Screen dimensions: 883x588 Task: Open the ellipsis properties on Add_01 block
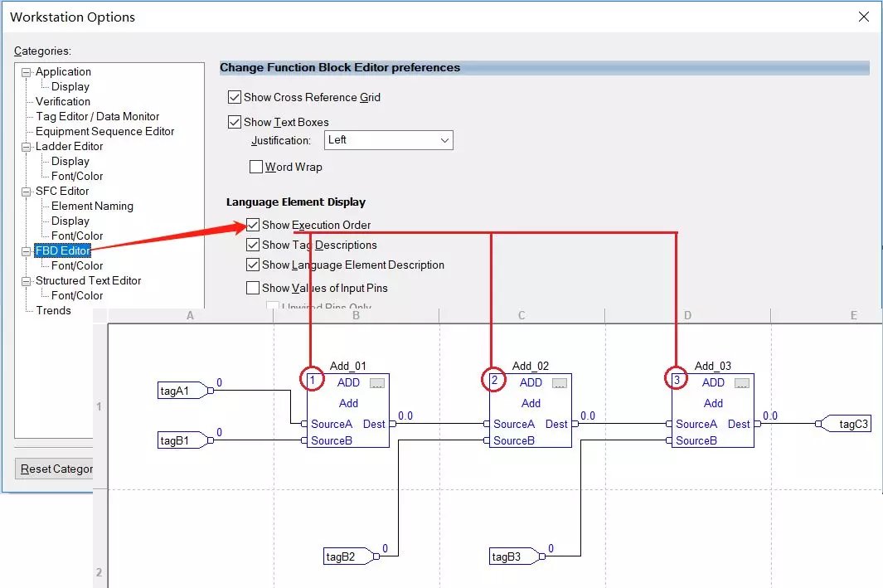pyautogui.click(x=378, y=382)
